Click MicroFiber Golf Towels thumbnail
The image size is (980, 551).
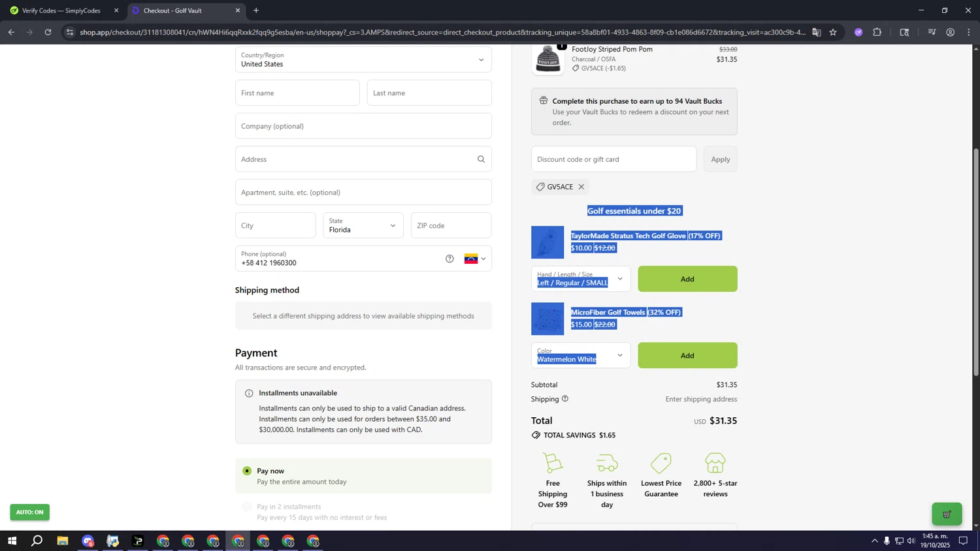click(547, 319)
